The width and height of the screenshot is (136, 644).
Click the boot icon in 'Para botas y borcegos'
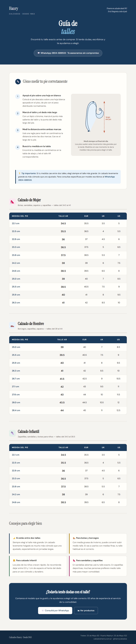[74, 538]
